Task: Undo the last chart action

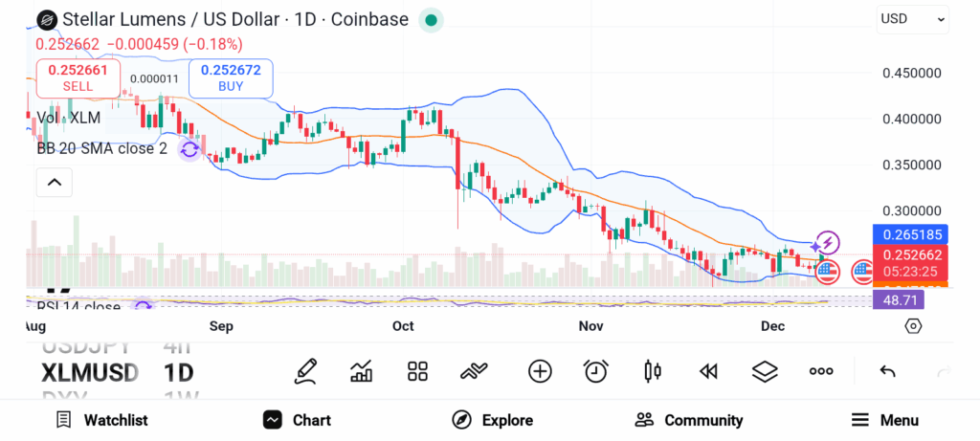Action: [x=887, y=371]
